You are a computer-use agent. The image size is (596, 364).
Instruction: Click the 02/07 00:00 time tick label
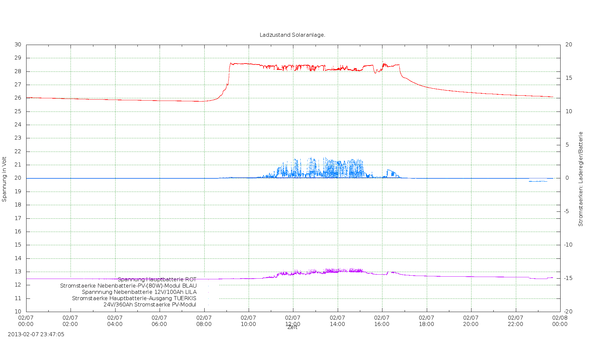point(26,321)
